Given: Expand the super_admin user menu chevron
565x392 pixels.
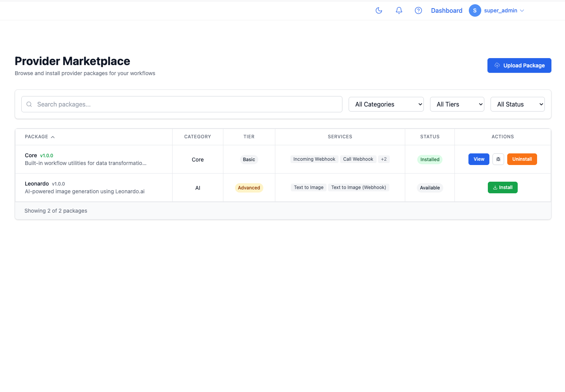Looking at the screenshot, I should [522, 10].
